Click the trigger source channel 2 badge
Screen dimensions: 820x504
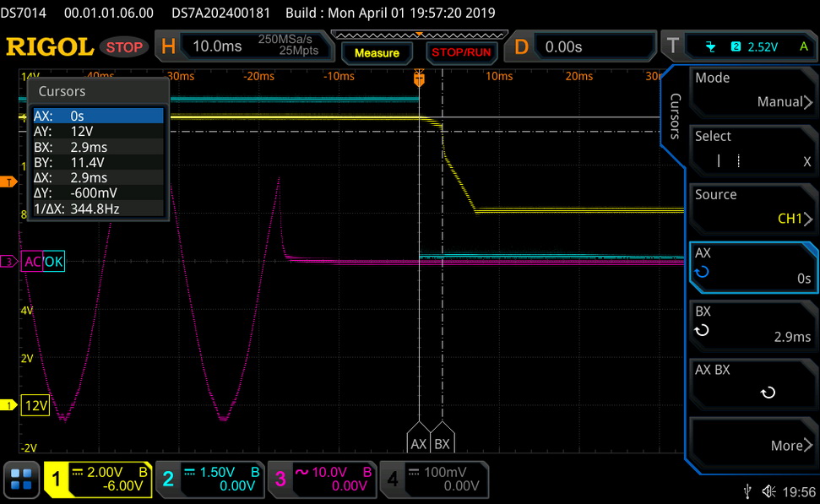pyautogui.click(x=736, y=47)
